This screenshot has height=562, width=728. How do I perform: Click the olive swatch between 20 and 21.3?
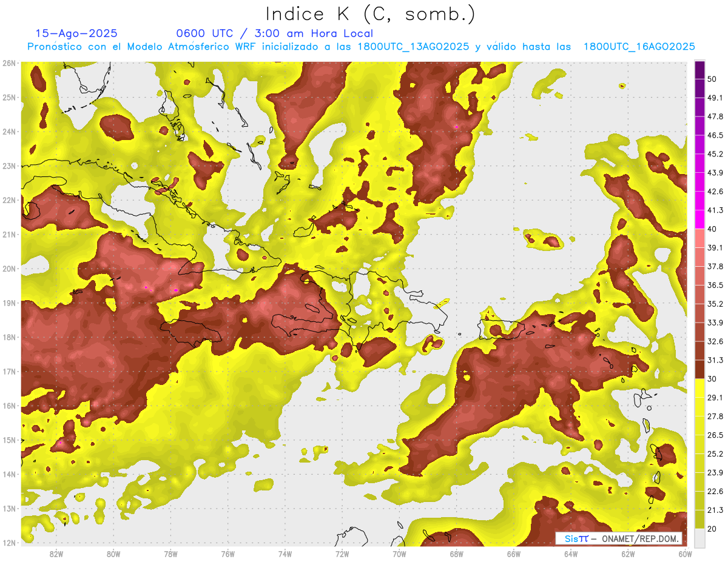click(x=699, y=519)
